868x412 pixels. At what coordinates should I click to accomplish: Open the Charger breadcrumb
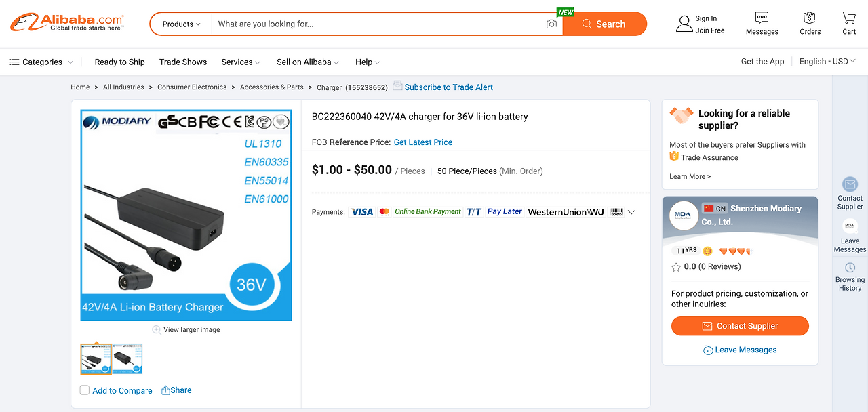tap(330, 88)
